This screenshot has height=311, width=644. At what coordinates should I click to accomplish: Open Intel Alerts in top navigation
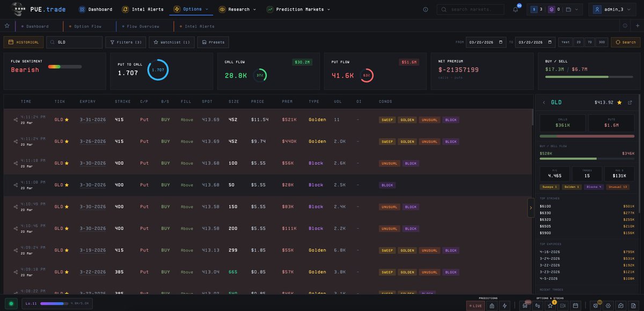pos(143,9)
